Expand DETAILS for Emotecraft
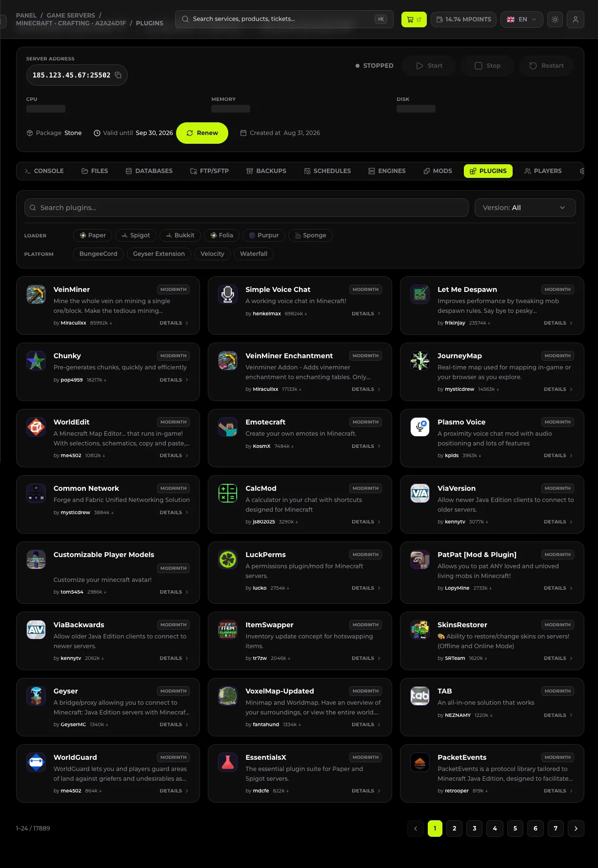Image resolution: width=598 pixels, height=868 pixels. (x=366, y=446)
